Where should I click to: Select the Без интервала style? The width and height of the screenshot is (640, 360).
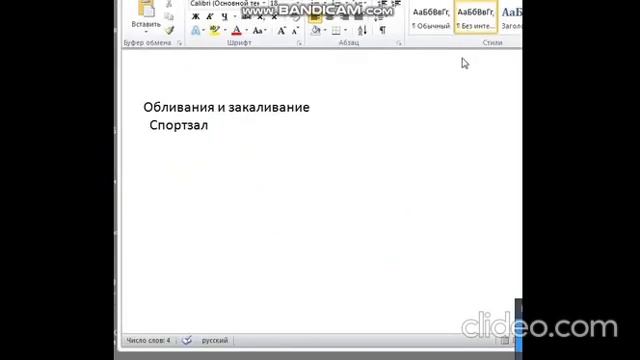click(x=476, y=17)
